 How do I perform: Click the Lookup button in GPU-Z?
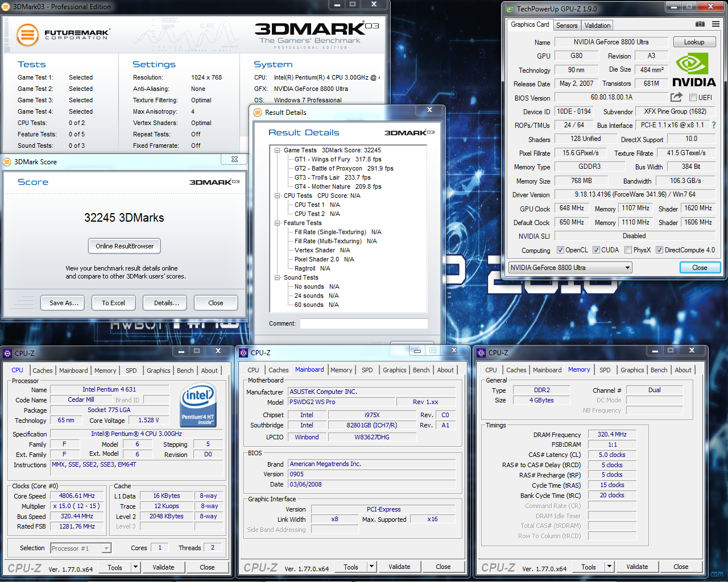coord(694,42)
